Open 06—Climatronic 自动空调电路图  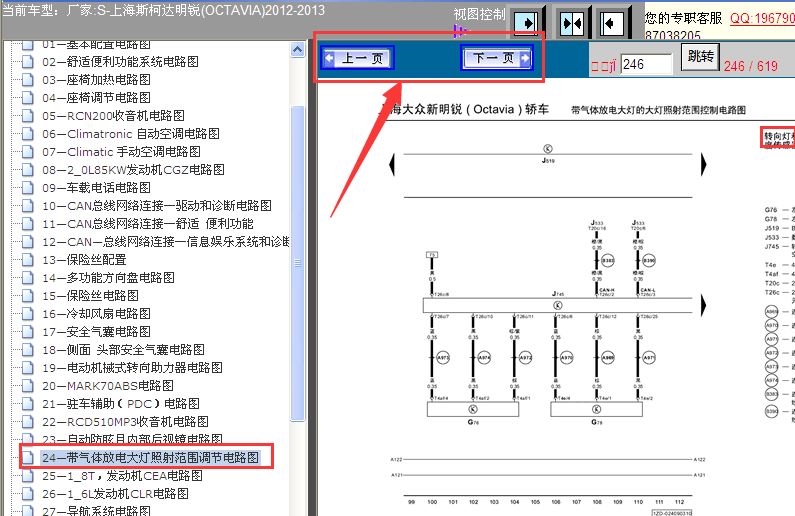pos(131,134)
